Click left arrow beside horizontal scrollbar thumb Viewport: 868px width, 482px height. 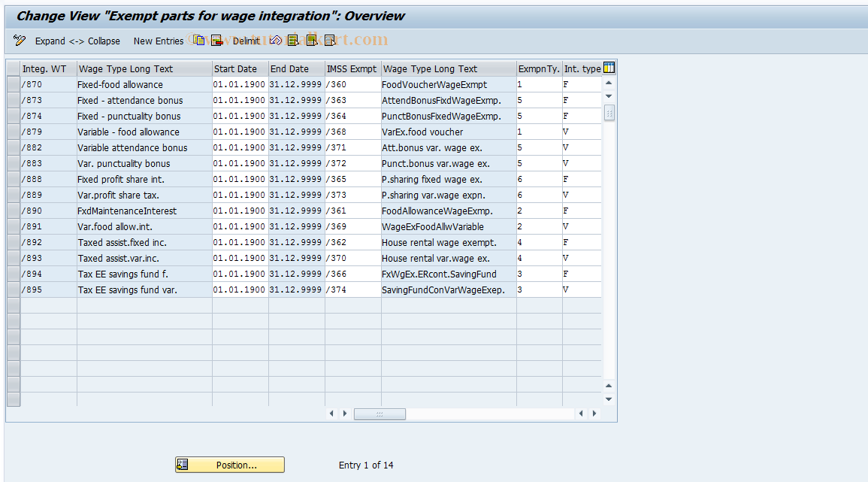point(331,414)
